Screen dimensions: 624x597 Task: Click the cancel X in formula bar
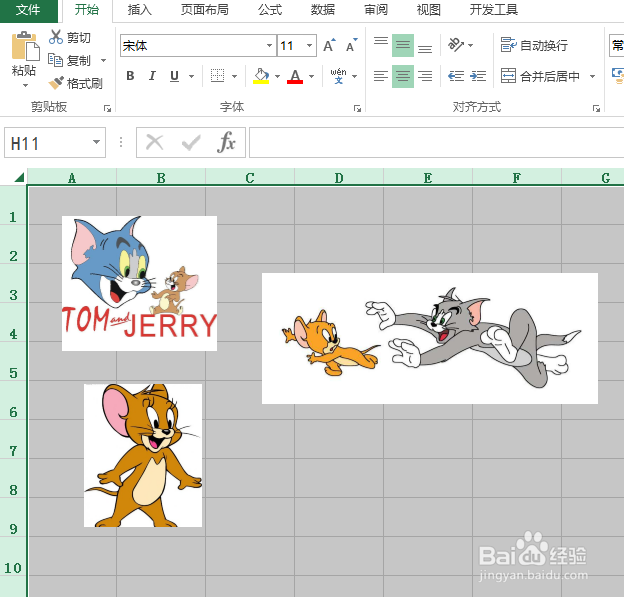pyautogui.click(x=154, y=142)
